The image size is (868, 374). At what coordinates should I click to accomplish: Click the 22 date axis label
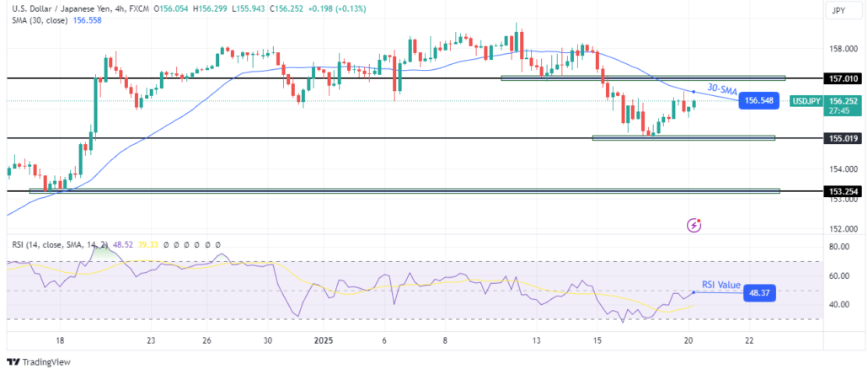click(x=749, y=340)
